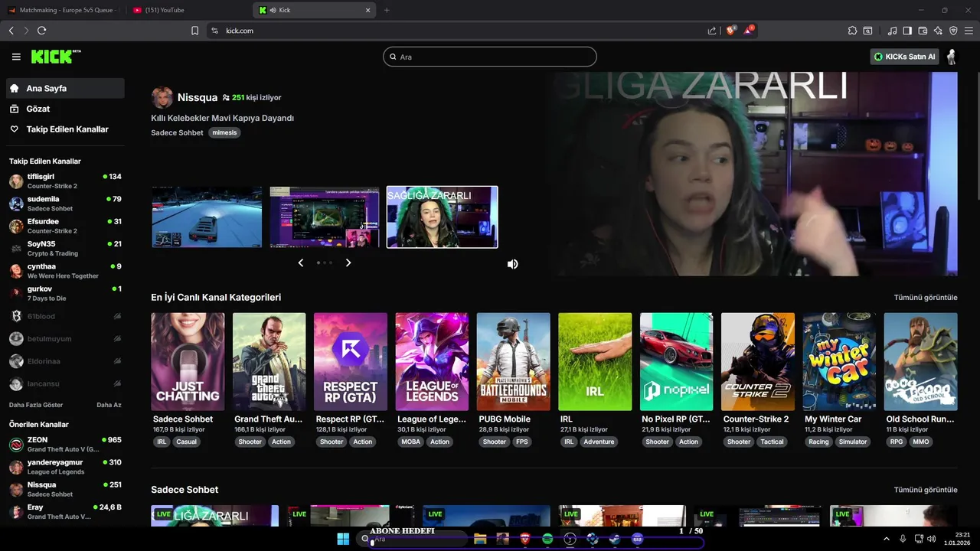Click KICKs Satın Al button
This screenshot has width=980, height=551.
(x=905, y=57)
